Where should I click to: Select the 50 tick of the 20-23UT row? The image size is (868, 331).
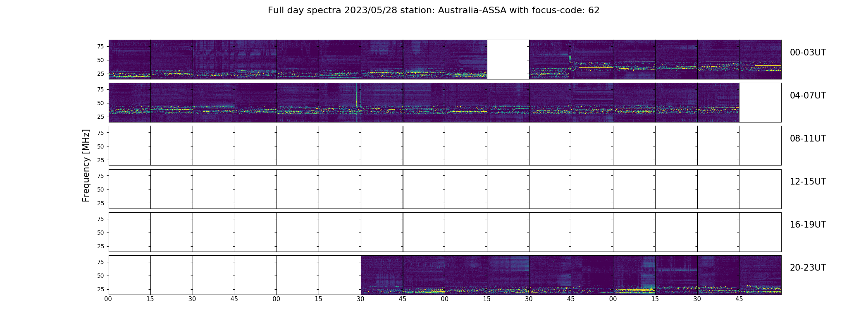point(100,276)
